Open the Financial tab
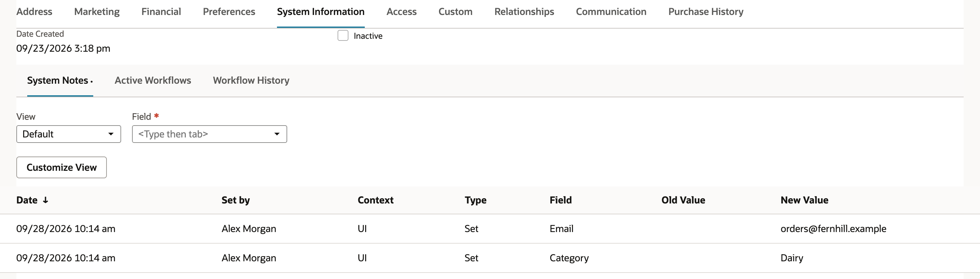Viewport: 980px width, 279px height. (x=161, y=12)
